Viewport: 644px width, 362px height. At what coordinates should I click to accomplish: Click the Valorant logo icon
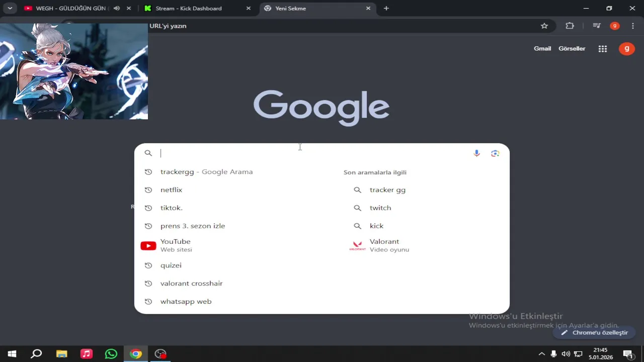[357, 246]
